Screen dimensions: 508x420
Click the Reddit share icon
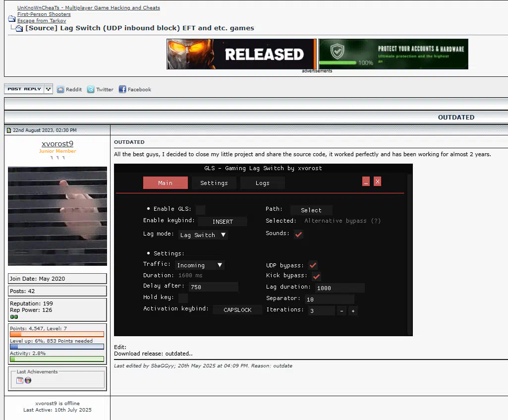point(60,89)
